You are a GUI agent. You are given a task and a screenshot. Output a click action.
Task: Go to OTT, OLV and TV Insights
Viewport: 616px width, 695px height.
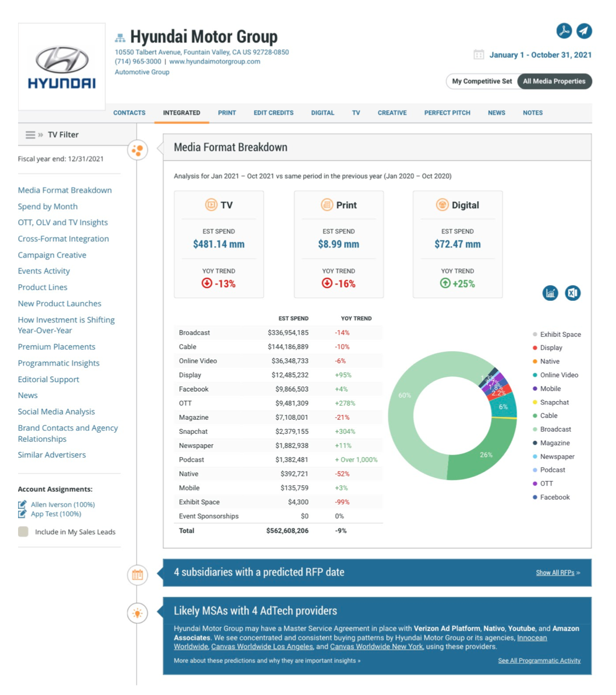63,222
